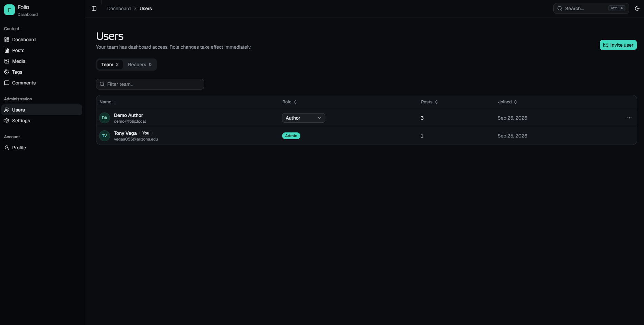The height and width of the screenshot is (325, 644).
Task: Open Posts in the sidebar
Action: tap(42, 50)
